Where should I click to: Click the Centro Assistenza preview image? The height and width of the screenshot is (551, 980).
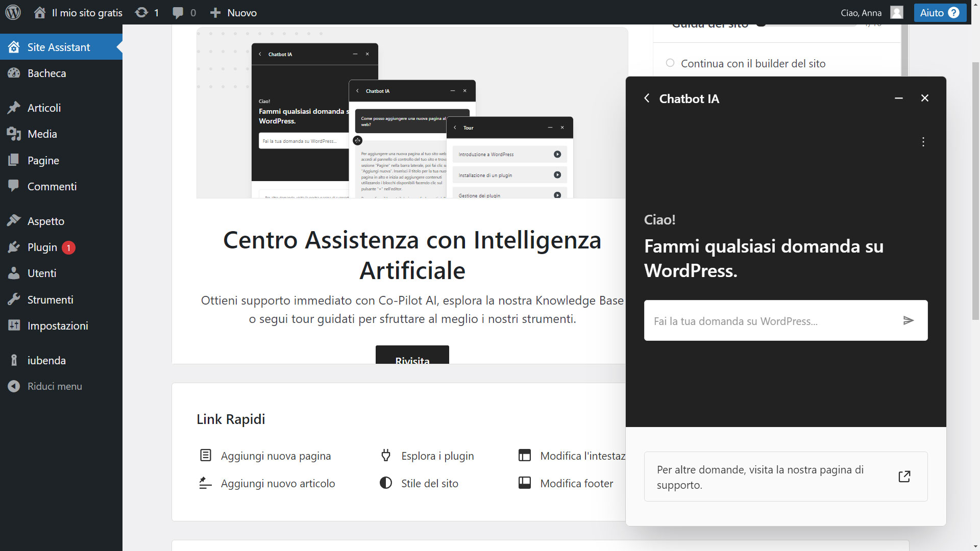click(x=411, y=113)
